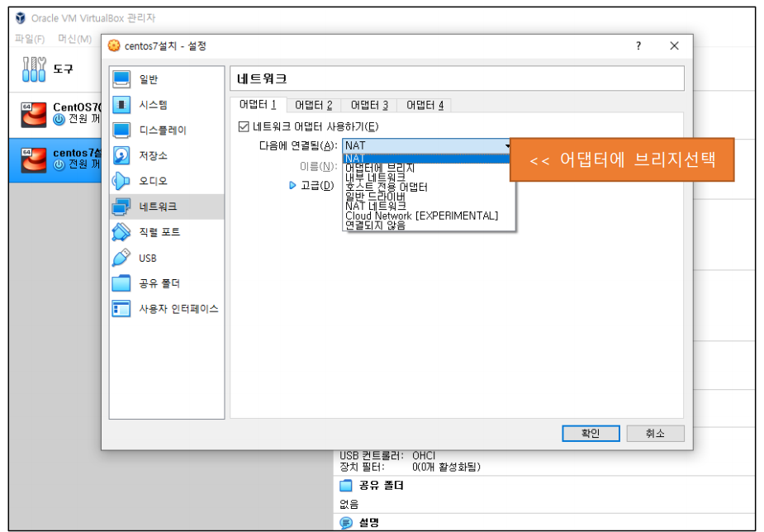Click the 설명 heading in details pane

pos(369,523)
